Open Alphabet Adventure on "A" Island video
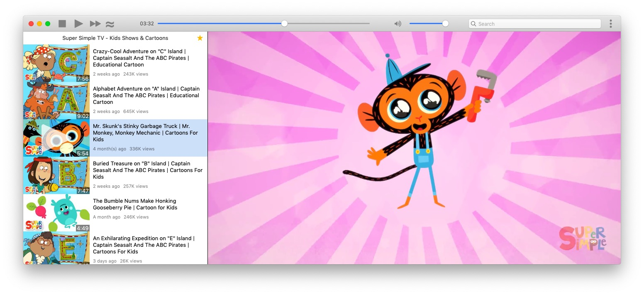Screen dimensions: 644x295 (146, 95)
